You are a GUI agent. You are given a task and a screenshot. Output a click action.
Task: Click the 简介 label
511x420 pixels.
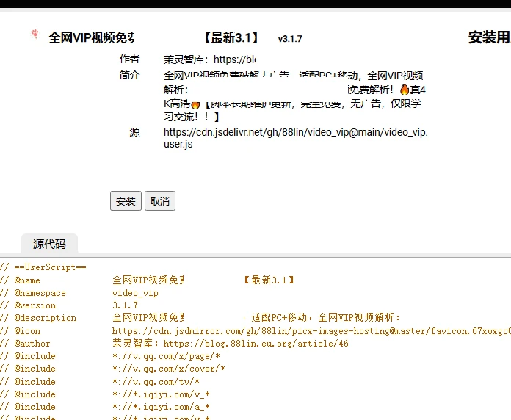coord(129,75)
